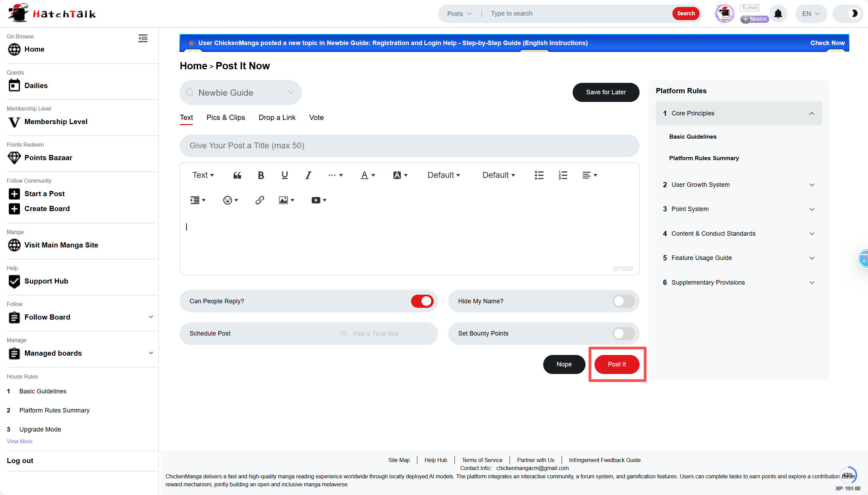Collapse sidebar using the menu fold icon
This screenshot has width=868, height=495.
pos(143,38)
